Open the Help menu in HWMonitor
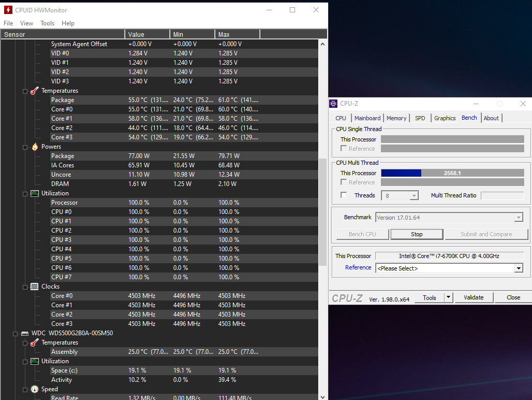Image resolution: width=532 pixels, height=400 pixels. (68, 23)
